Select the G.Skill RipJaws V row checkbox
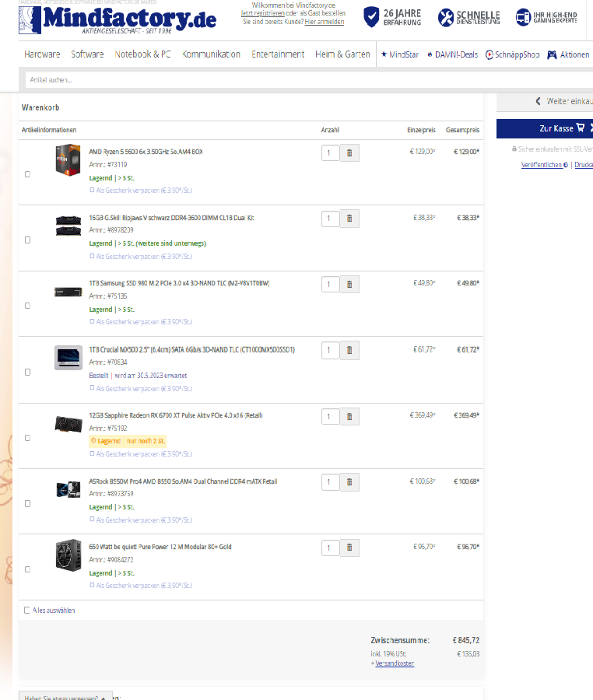Image resolution: width=593 pixels, height=700 pixels. click(28, 240)
